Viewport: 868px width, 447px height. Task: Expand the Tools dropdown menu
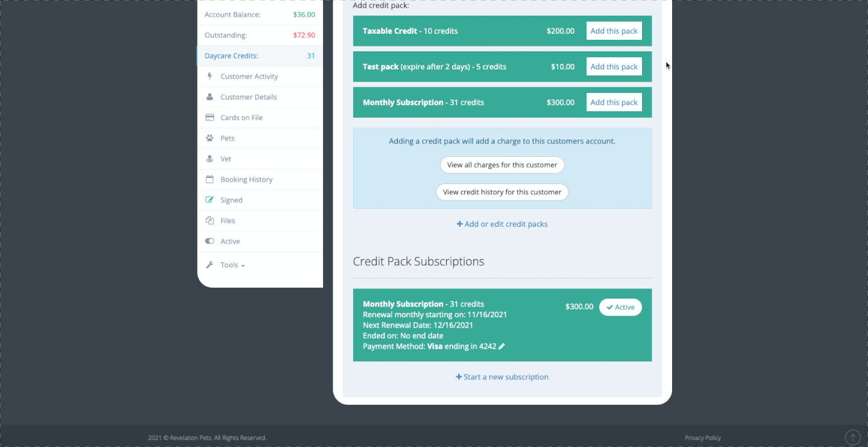(x=233, y=265)
